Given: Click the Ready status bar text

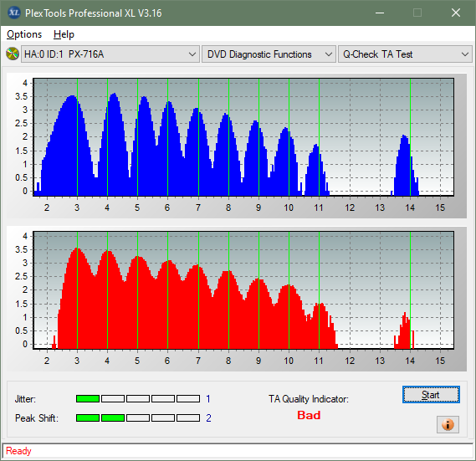Looking at the screenshot, I should pyautogui.click(x=18, y=451).
